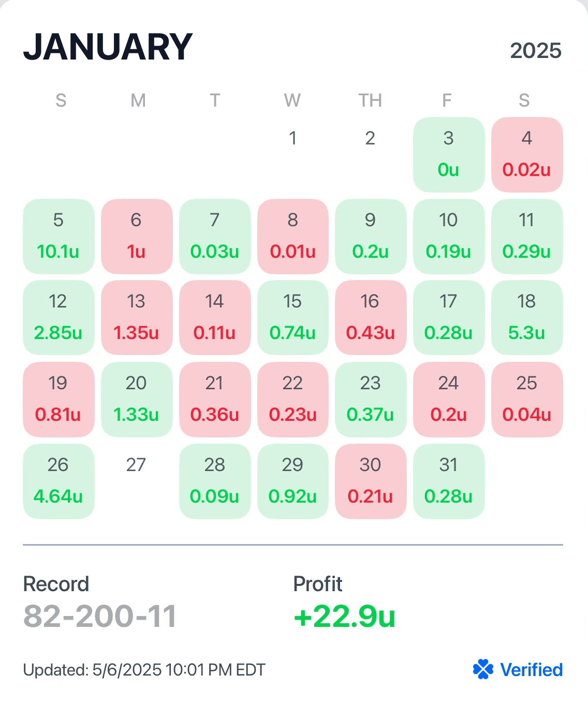
Task: Click the 82-200-11 record value
Action: tap(100, 616)
